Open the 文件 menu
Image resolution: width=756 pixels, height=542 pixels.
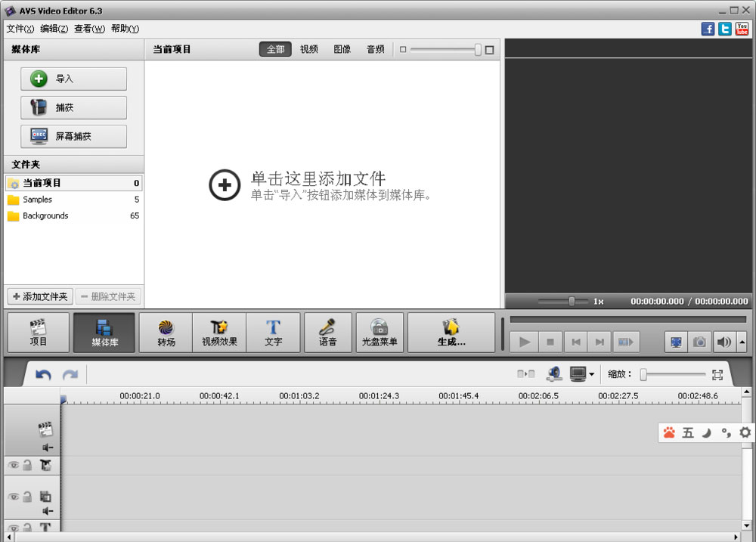click(x=20, y=29)
